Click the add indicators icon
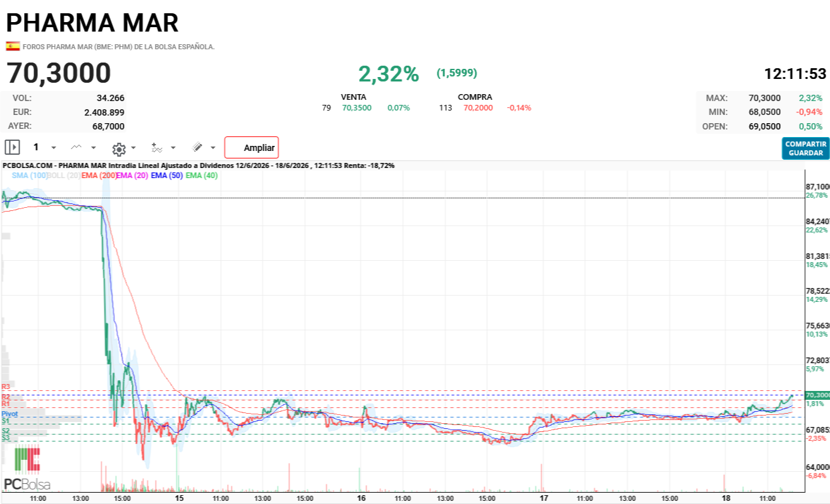Image resolution: width=830 pixels, height=504 pixels. tap(157, 148)
